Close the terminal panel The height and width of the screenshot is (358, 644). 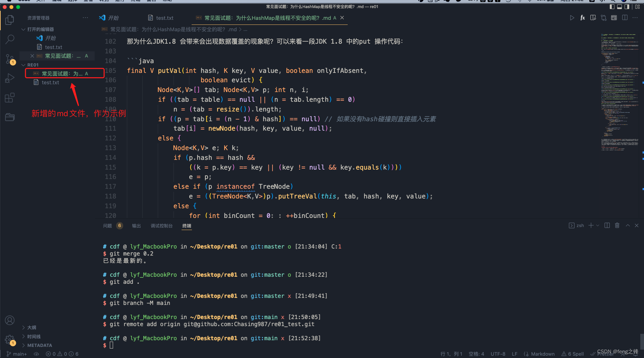pyautogui.click(x=637, y=226)
